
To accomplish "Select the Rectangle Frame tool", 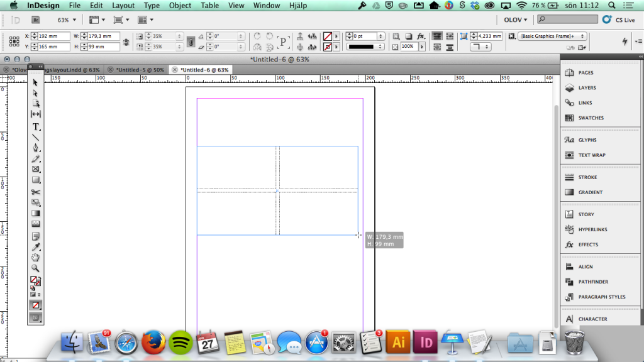I will [36, 169].
